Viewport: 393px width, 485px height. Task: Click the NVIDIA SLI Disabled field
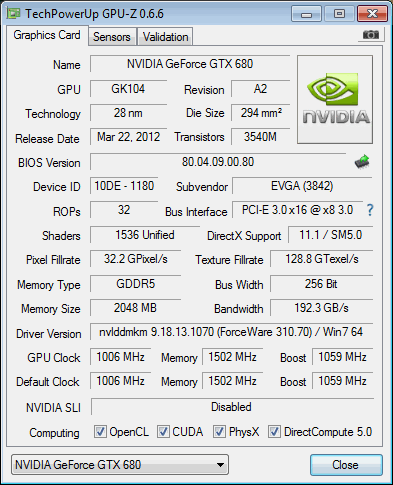(232, 407)
